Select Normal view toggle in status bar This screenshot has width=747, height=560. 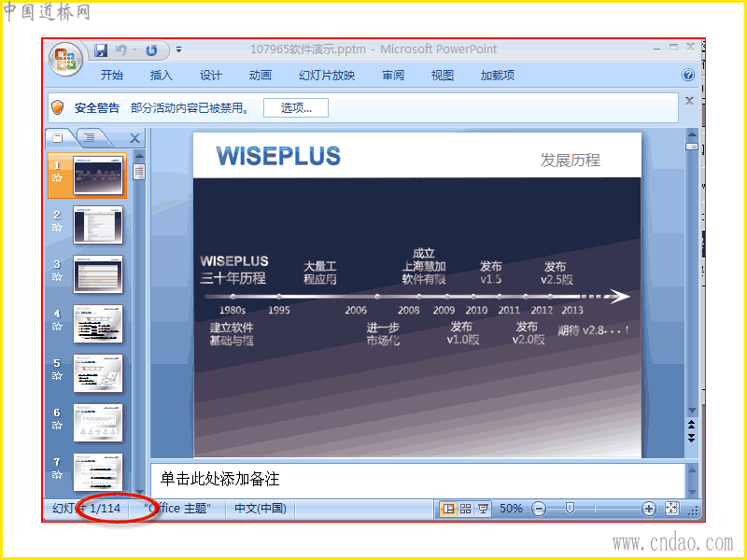(448, 509)
